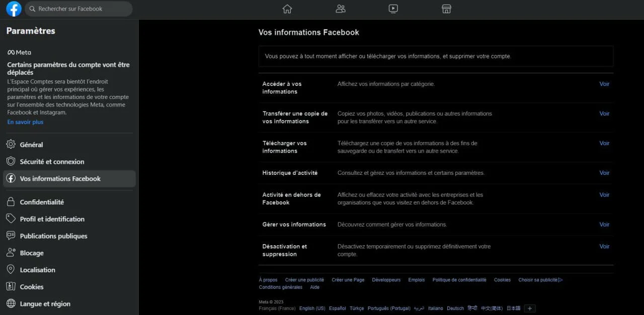Screen dimensions: 644x315
Task: Open the Cookies sidebar icon
Action: click(x=10, y=286)
